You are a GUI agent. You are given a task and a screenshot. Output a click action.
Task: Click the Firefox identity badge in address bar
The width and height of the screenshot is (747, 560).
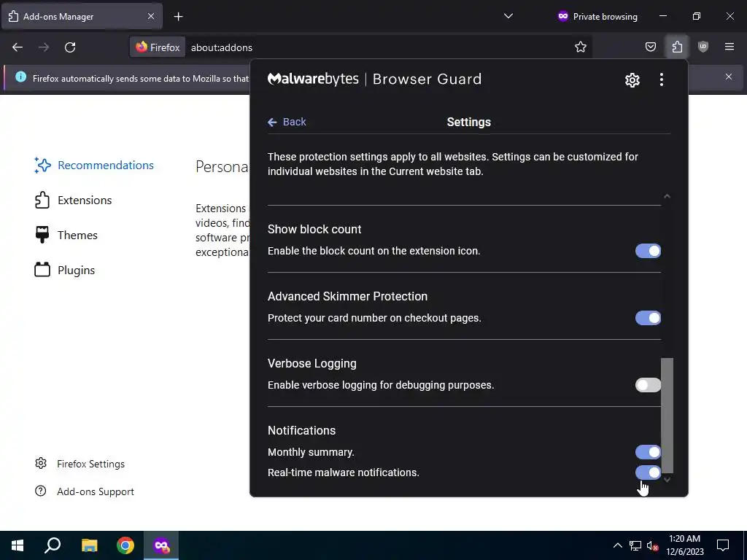[158, 47]
